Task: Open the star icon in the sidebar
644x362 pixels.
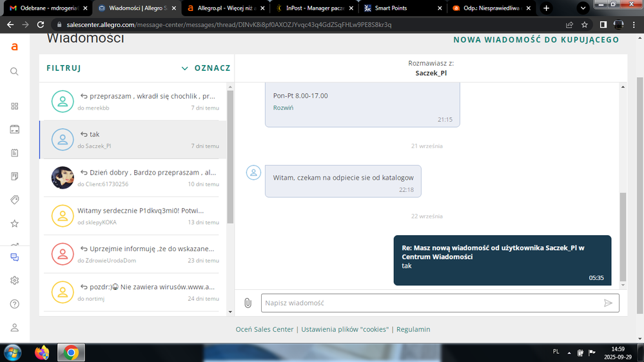Action: [14, 224]
